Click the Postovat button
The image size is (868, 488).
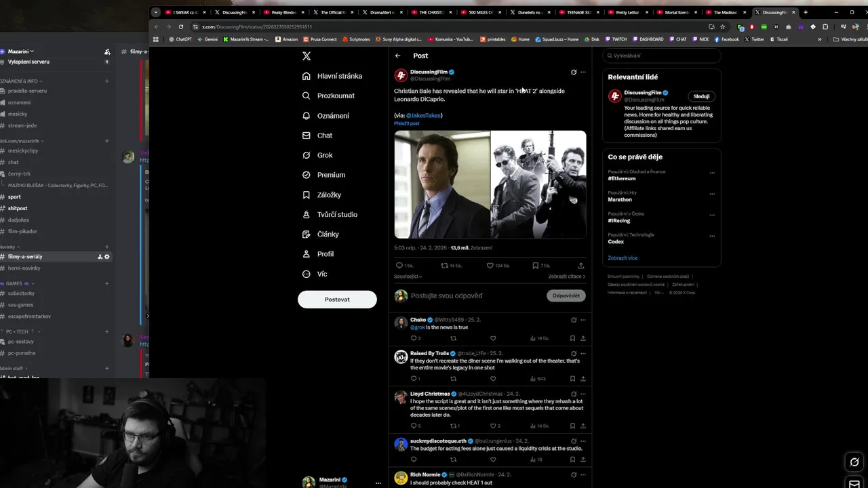pyautogui.click(x=337, y=300)
